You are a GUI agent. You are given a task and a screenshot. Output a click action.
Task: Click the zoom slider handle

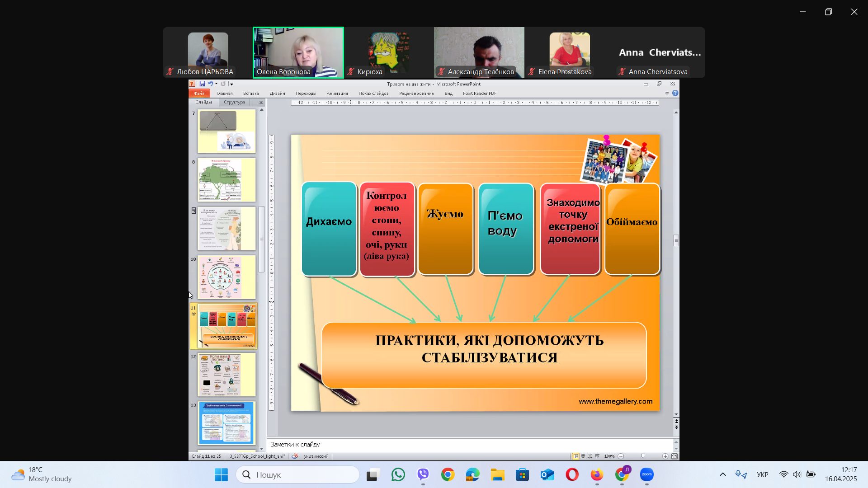[643, 456]
